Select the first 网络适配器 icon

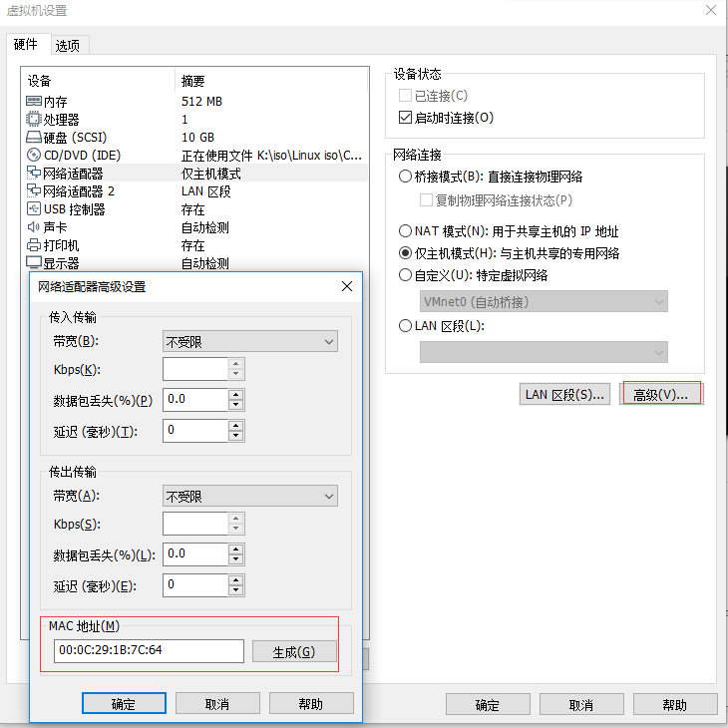click(34, 173)
